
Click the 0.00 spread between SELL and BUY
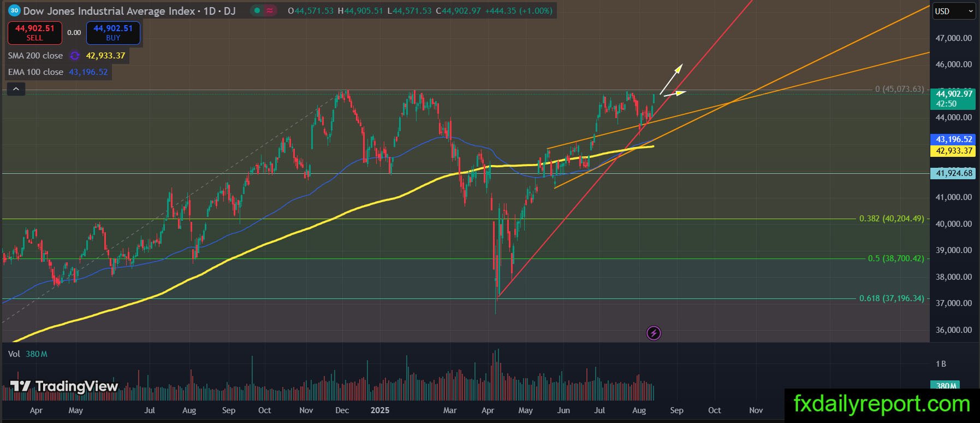(74, 33)
